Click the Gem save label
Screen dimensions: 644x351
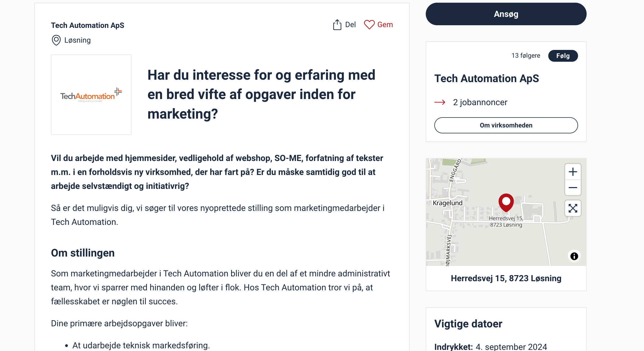[x=385, y=25]
